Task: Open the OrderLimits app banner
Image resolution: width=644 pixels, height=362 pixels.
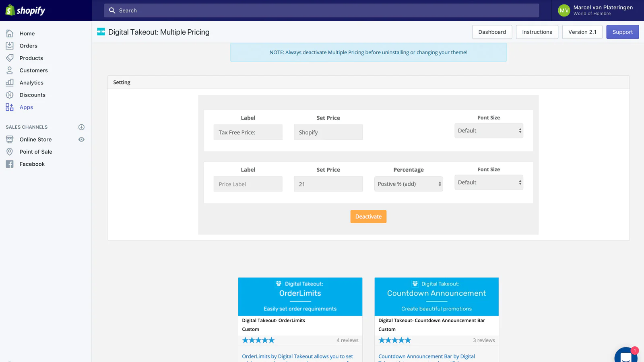Action: tap(300, 296)
